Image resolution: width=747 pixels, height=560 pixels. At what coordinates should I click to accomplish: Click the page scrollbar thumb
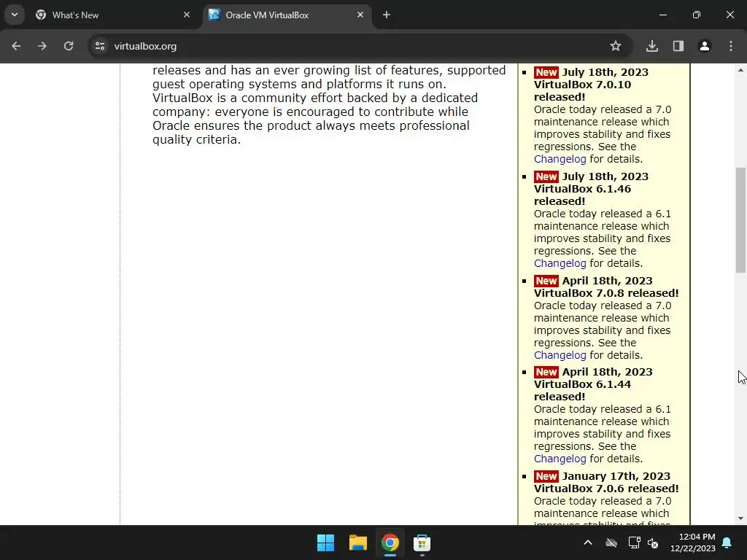click(x=740, y=220)
